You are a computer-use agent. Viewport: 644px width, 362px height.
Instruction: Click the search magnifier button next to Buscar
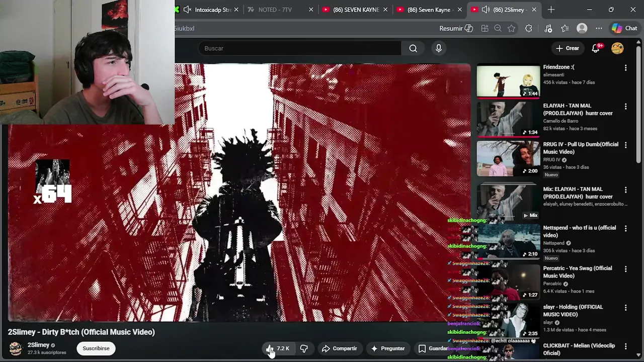413,48
